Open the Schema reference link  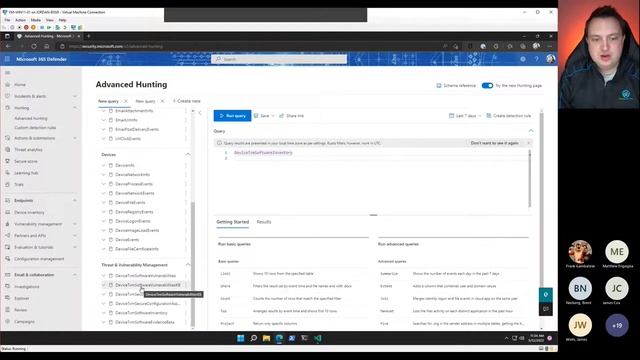point(456,86)
